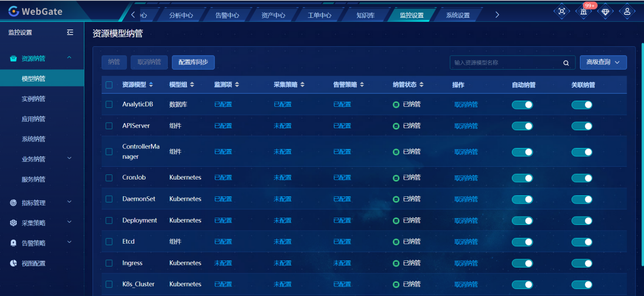Screen dimensions: 644x296
Task: Tick the select-all checkbox in the table header
Action: click(x=109, y=85)
